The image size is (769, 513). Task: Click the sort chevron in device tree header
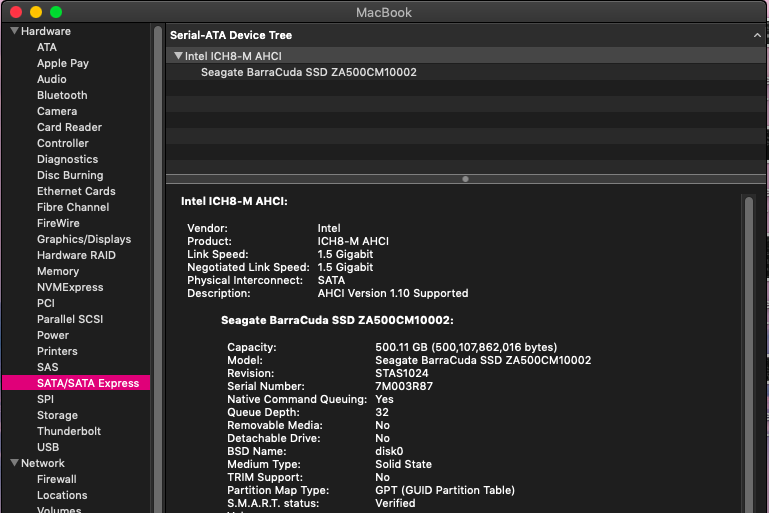coord(757,35)
